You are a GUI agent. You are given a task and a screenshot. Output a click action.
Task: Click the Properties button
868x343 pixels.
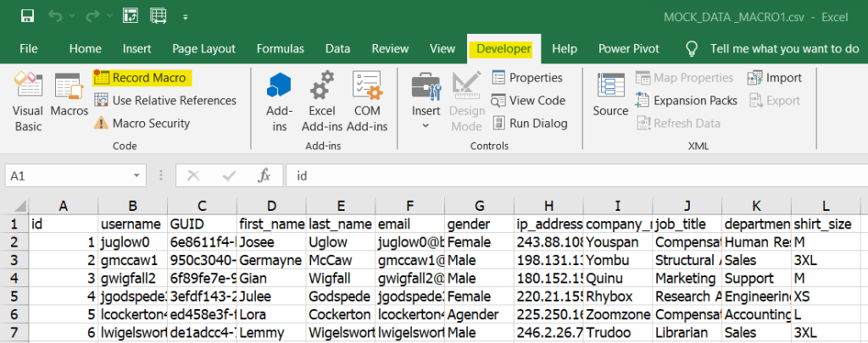coord(527,78)
